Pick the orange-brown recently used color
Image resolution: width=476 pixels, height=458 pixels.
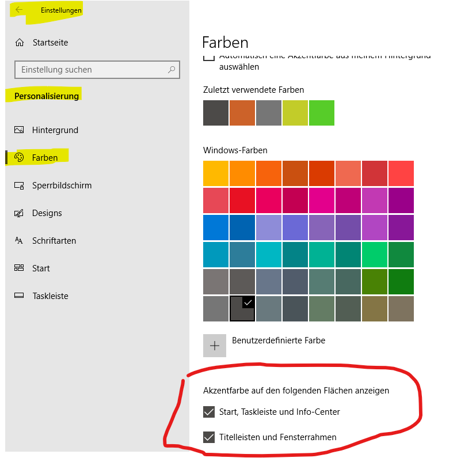pos(242,113)
